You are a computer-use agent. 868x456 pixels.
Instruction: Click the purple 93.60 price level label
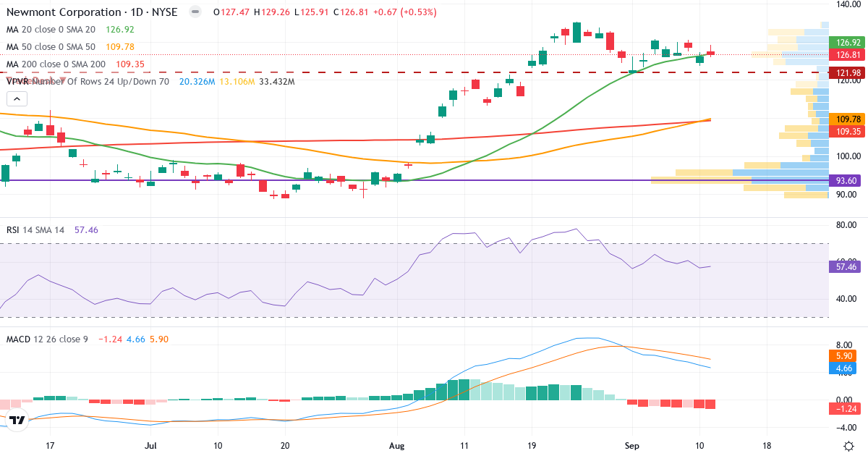(846, 180)
